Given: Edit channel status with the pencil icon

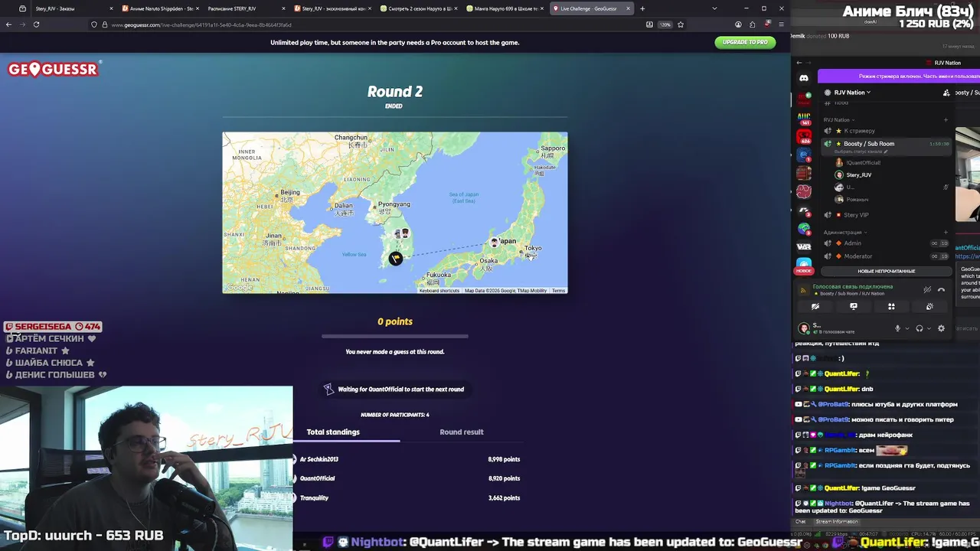Looking at the screenshot, I should click(886, 152).
